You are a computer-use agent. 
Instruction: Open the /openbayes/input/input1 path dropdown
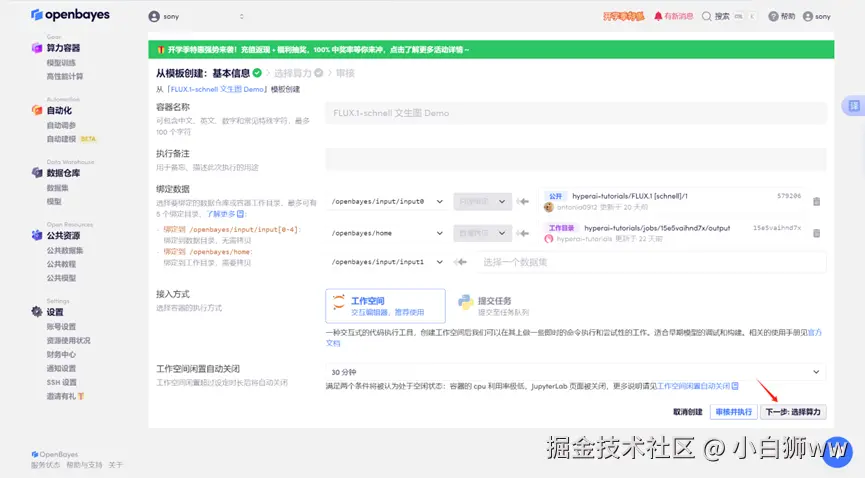(387, 262)
